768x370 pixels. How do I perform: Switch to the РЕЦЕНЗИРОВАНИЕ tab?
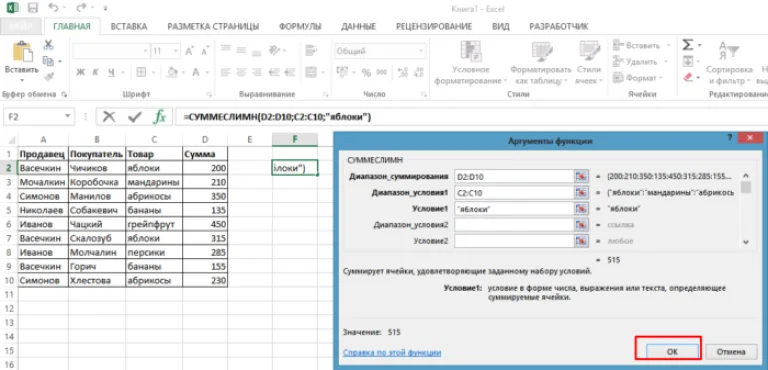[x=434, y=26]
